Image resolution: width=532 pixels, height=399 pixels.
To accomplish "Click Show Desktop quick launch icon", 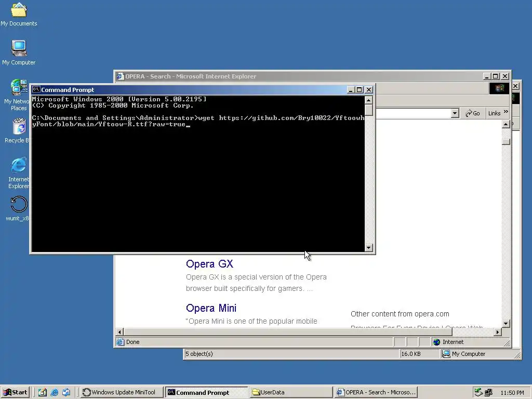I will point(43,392).
